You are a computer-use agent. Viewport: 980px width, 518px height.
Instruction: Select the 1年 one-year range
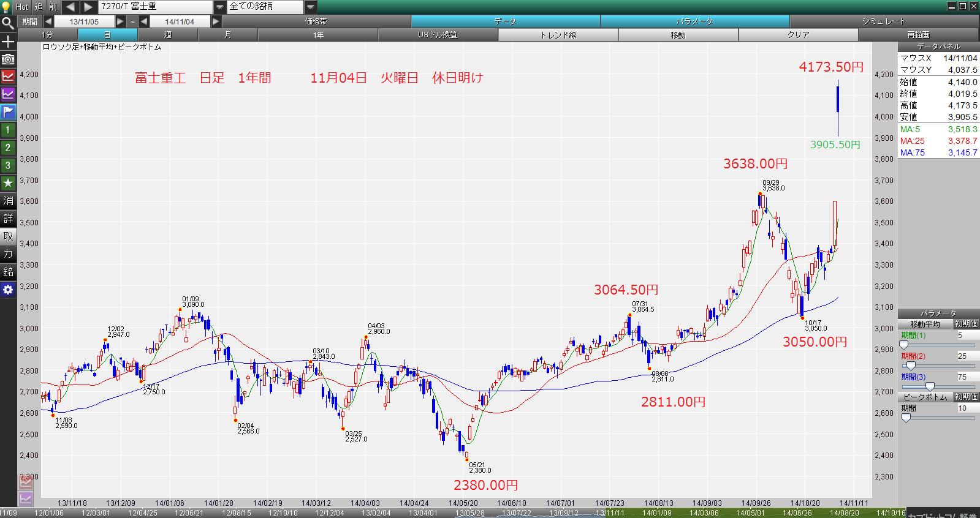(318, 35)
